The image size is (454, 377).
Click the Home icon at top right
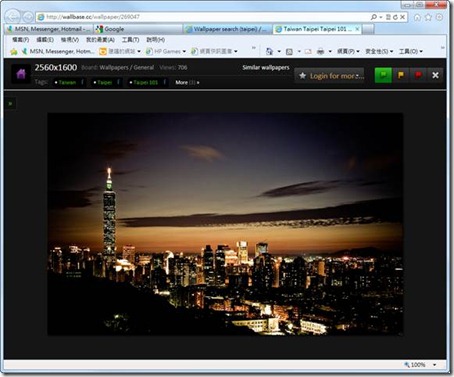(x=417, y=17)
